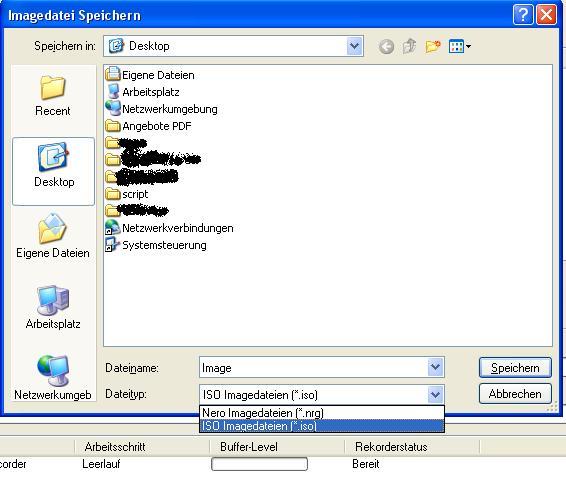The height and width of the screenshot is (486, 566).
Task: Select the Systemsteuerung shortcut
Action: (156, 245)
